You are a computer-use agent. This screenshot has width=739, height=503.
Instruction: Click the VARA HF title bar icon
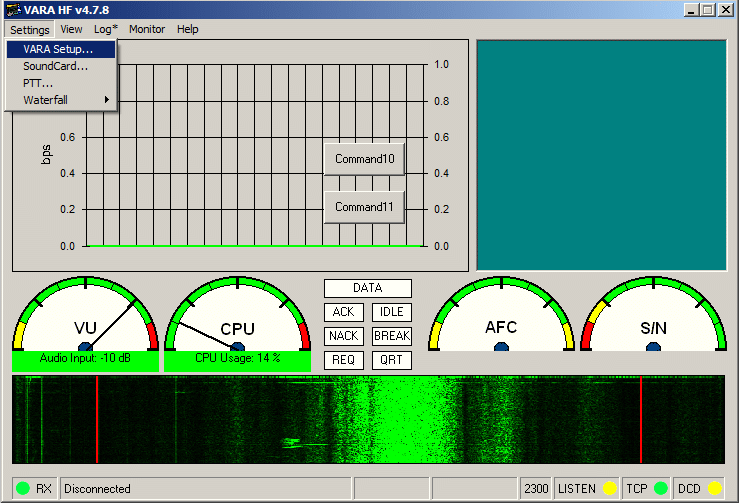click(x=13, y=10)
